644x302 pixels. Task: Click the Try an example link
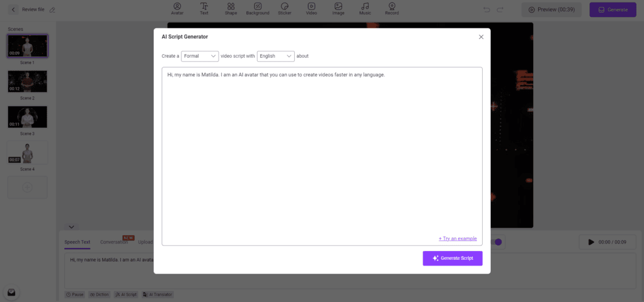click(x=457, y=238)
